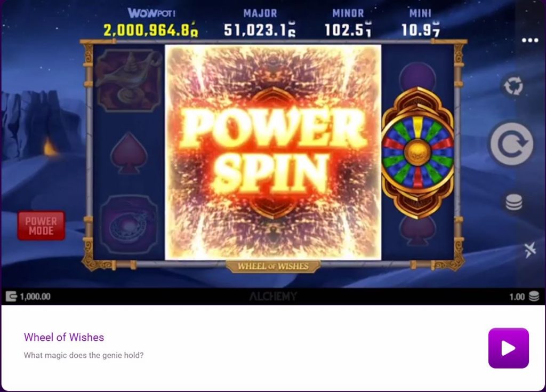The height and width of the screenshot is (392, 546).
Task: Click the Minor jackpot value
Action: coord(348,30)
